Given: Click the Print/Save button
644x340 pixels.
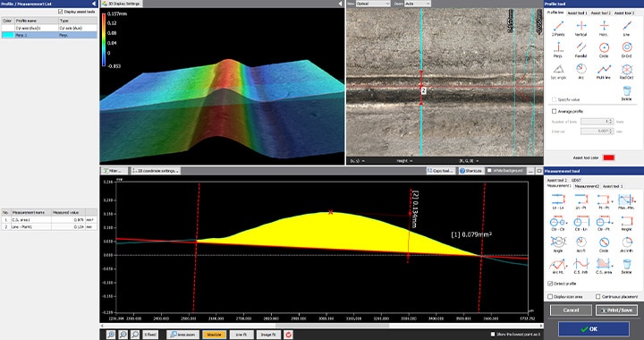Looking at the screenshot, I should [x=616, y=310].
